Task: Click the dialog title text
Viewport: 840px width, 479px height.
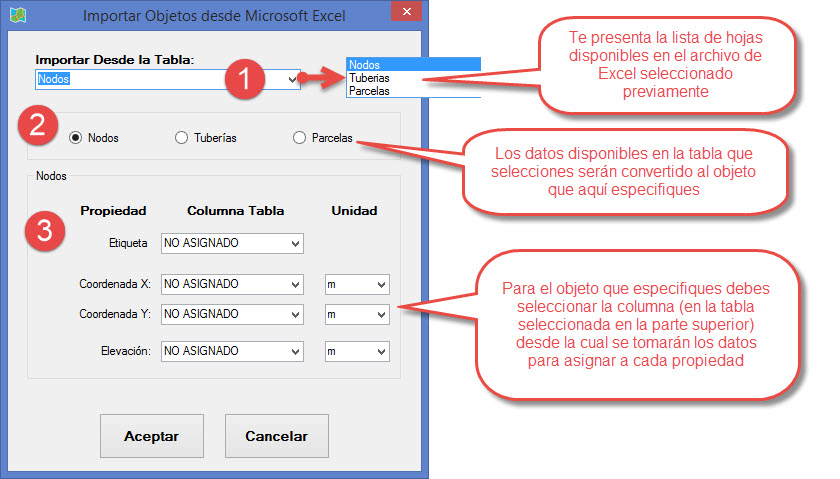Action: point(214,16)
